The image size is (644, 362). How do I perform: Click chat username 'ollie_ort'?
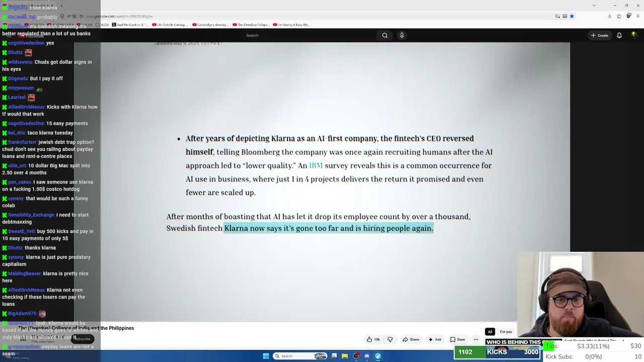(x=17, y=166)
